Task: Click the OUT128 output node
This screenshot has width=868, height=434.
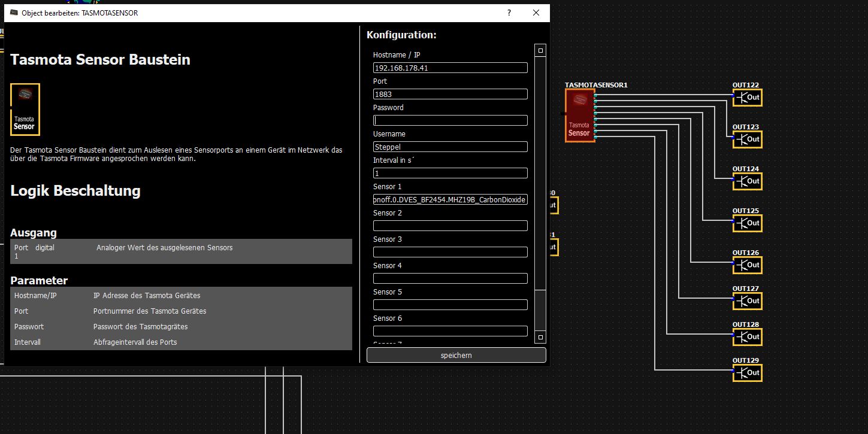Action: point(748,337)
